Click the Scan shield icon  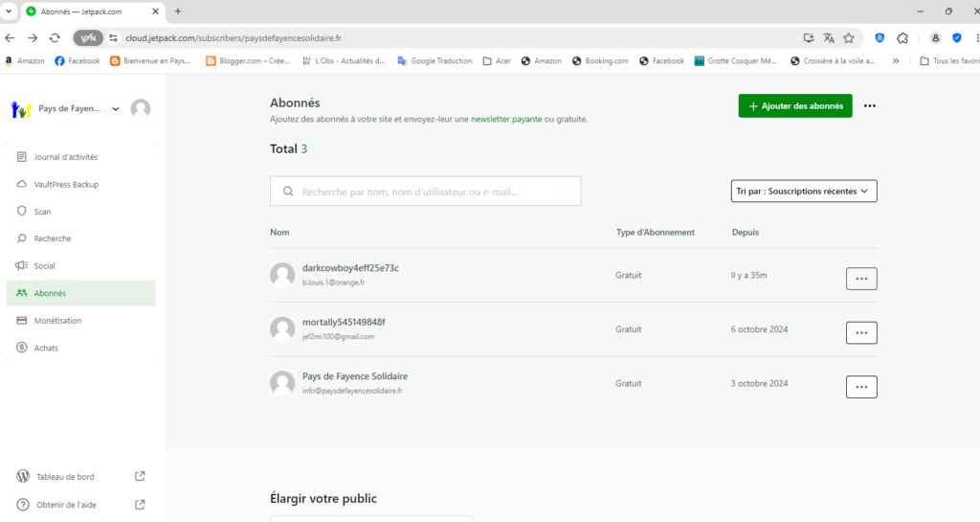click(22, 212)
